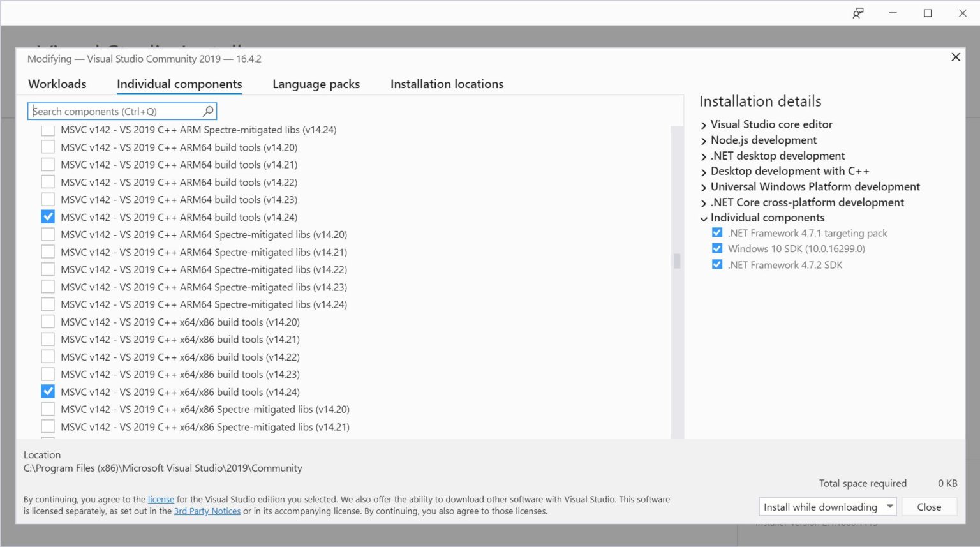Click the components list scrollbar thumb
Screen dimensions: 980x547
[677, 261]
